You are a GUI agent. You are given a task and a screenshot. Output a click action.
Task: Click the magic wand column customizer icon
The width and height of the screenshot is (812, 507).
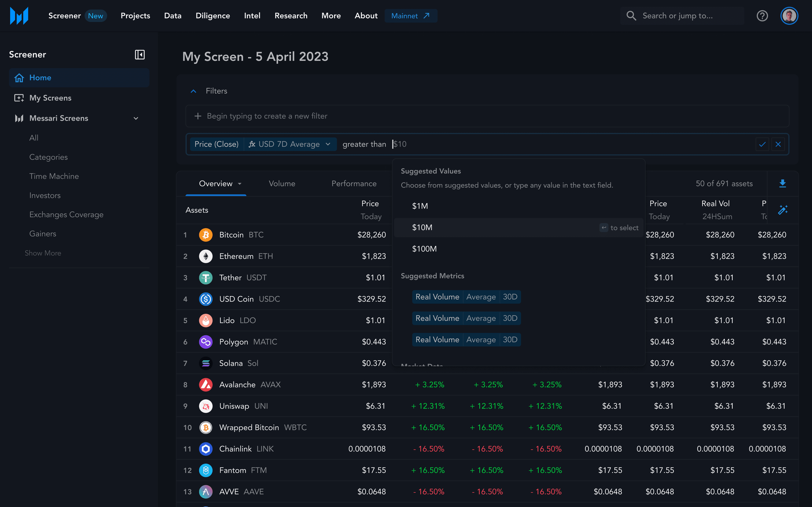782,210
